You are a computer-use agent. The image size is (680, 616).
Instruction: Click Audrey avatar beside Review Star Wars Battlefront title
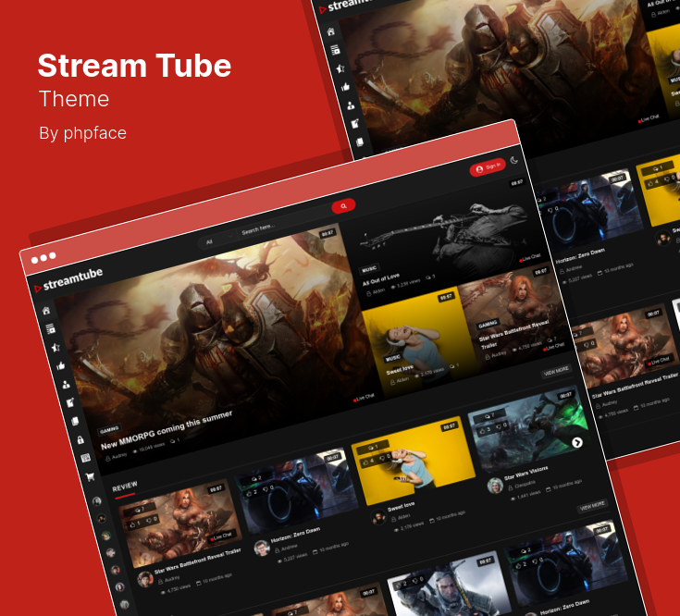click(x=145, y=579)
